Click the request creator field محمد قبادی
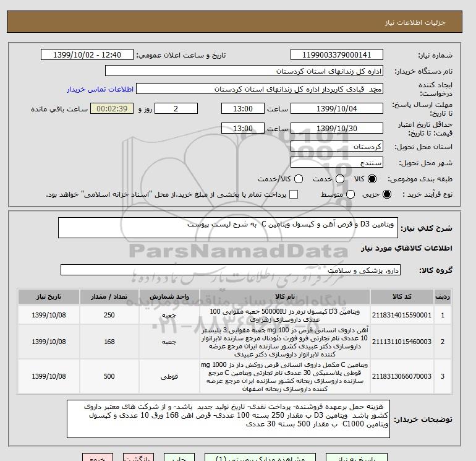This screenshot has height=461, width=476. 260,88
